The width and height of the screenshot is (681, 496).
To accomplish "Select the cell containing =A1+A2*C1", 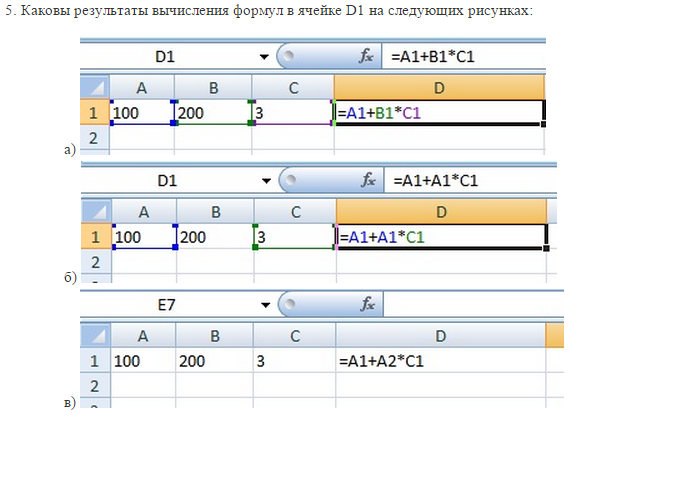I will (x=440, y=361).
